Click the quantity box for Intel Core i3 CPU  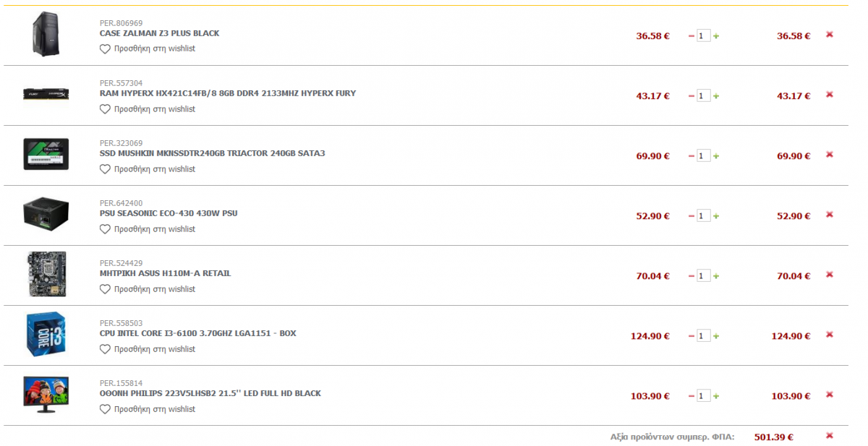[704, 335]
